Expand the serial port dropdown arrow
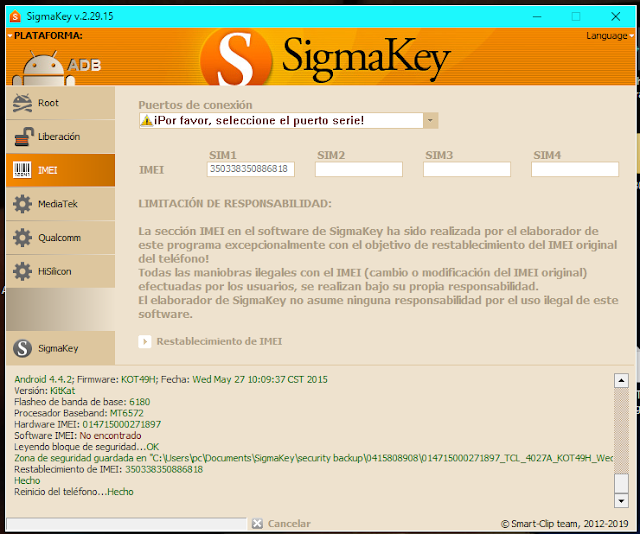Viewport: 640px width, 534px height. click(430, 120)
